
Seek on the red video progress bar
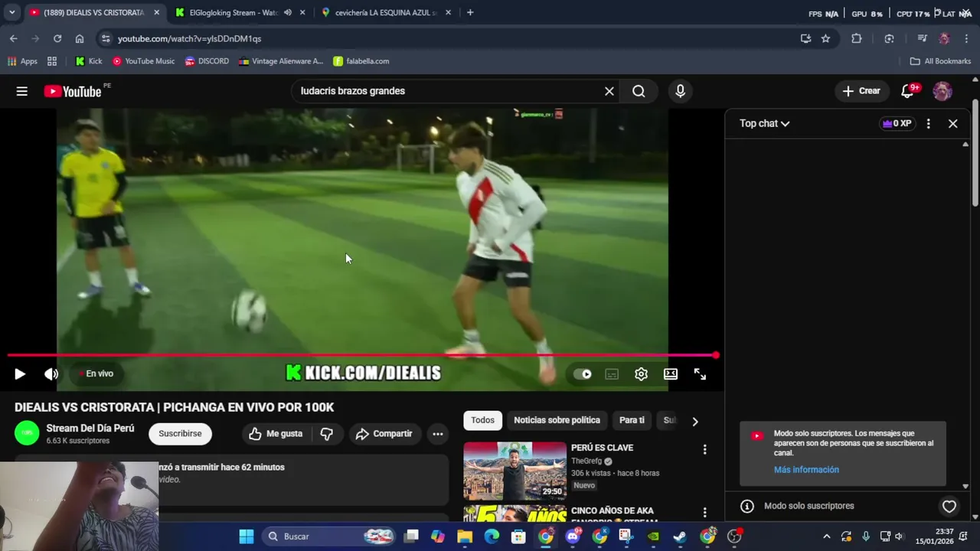[x=361, y=355]
